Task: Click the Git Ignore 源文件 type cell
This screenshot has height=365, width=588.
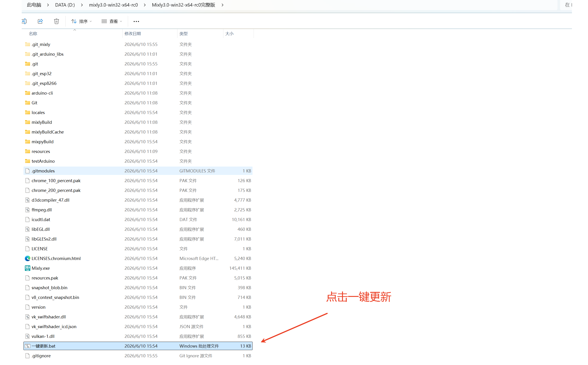Action: (x=196, y=355)
